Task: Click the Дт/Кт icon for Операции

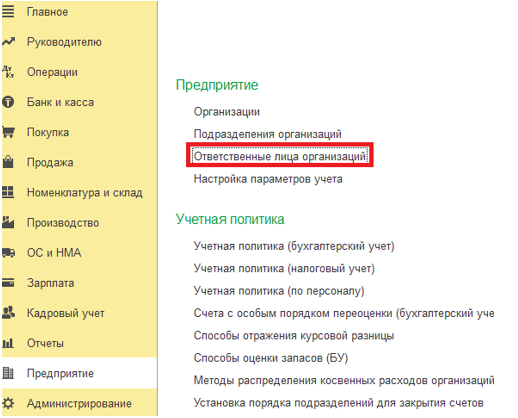Action: point(8,72)
